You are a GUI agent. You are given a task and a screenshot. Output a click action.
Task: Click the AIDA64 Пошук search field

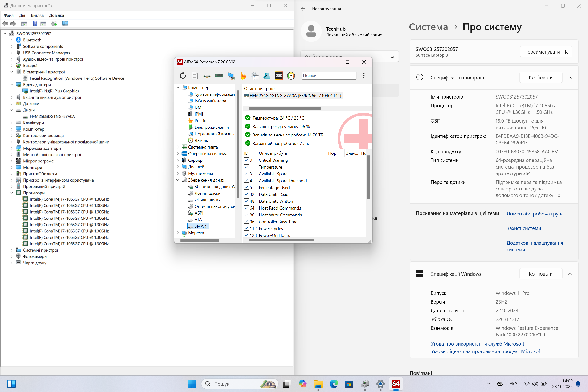click(329, 76)
